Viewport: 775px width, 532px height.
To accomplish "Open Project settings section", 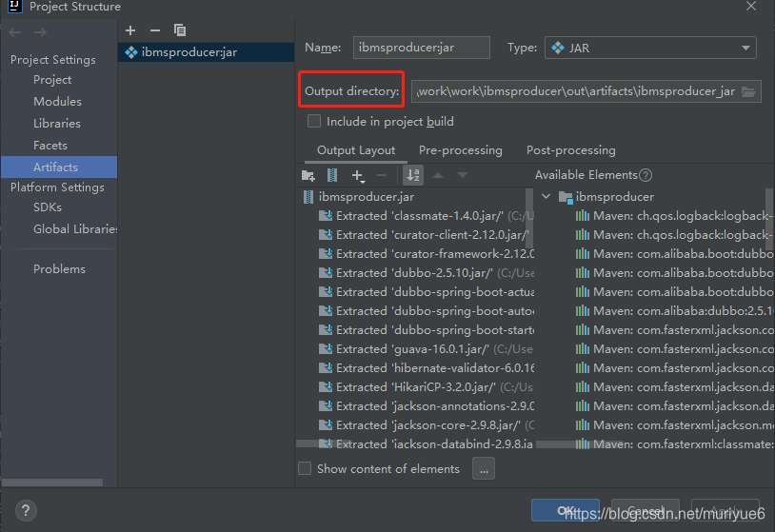I will [52, 80].
